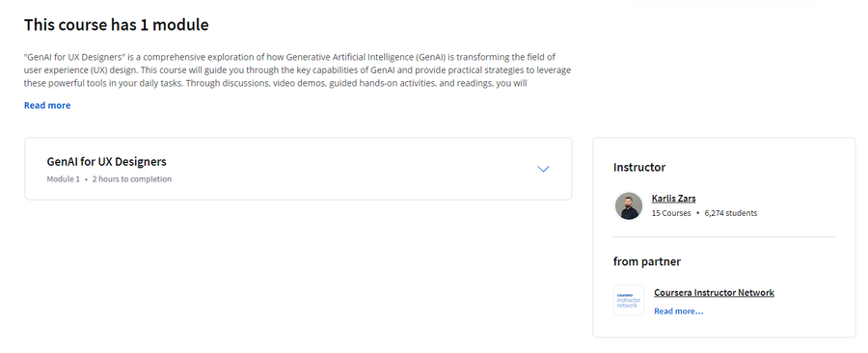Click the course description paragraph
The width and height of the screenshot is (868, 353).
[297, 70]
